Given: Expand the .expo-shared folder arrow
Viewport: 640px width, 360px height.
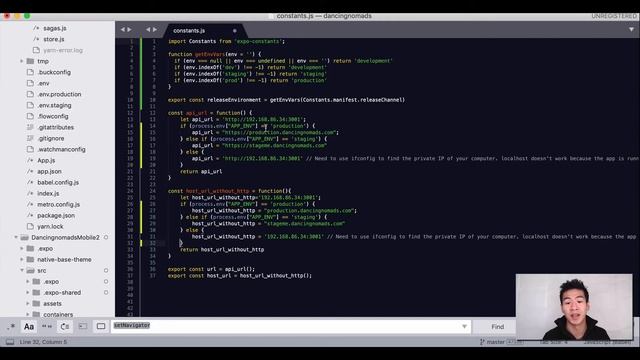Looking at the screenshot, I should [x=28, y=293].
